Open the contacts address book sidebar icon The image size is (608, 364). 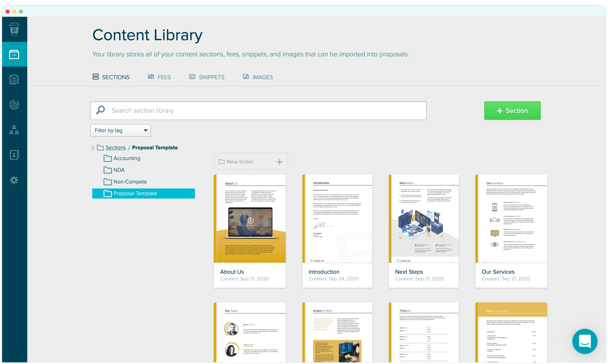(x=14, y=155)
